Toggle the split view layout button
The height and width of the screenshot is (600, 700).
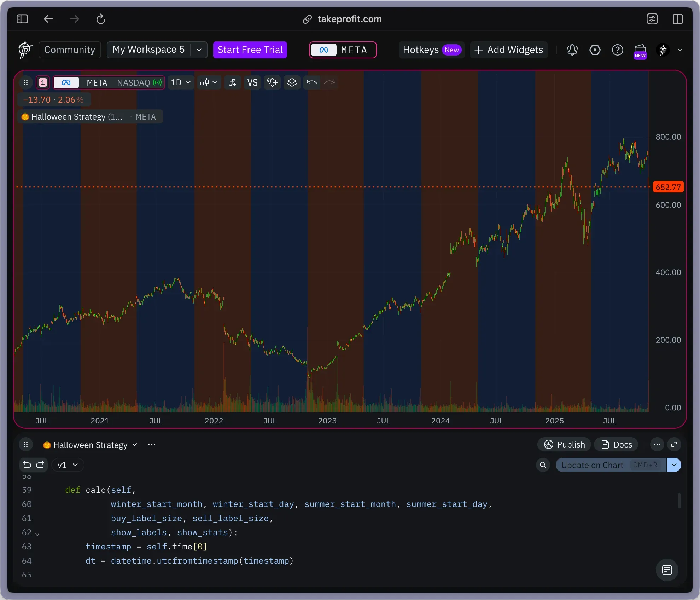[x=677, y=19]
